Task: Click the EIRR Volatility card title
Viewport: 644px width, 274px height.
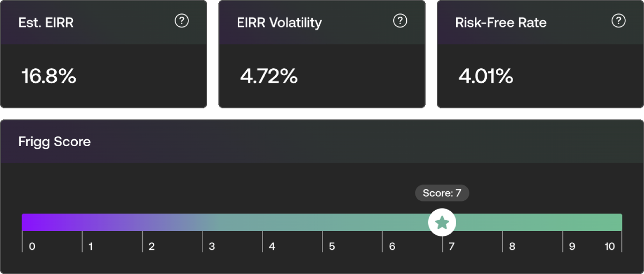Action: [279, 23]
